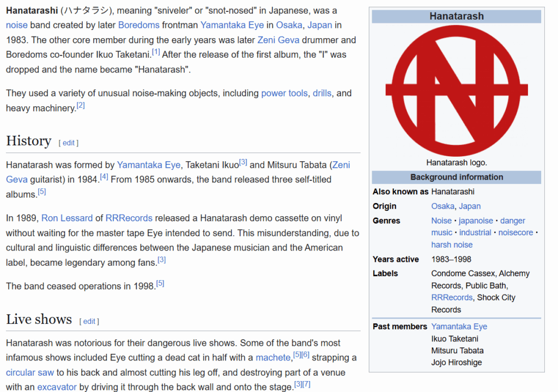Click the industrial genre link
Image resolution: width=558 pixels, height=392 pixels.
(475, 232)
